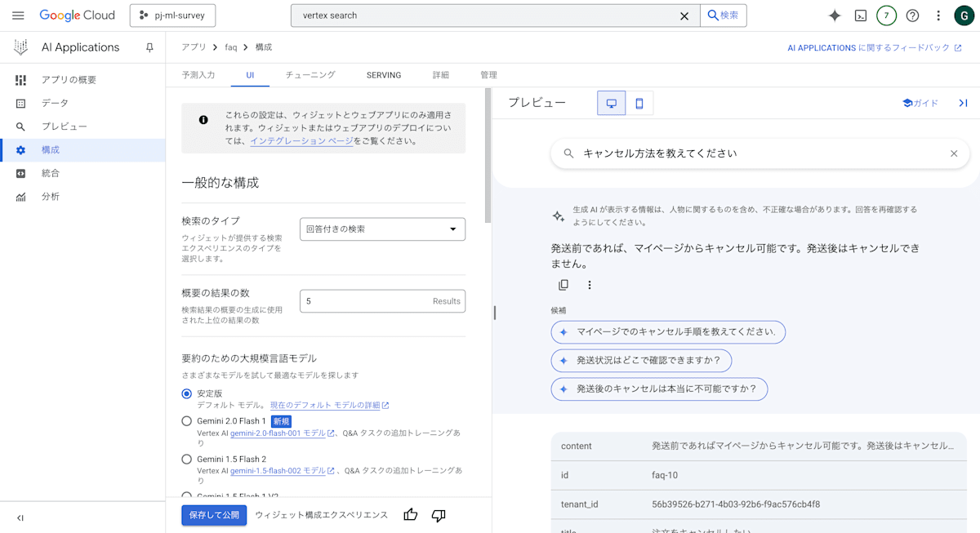This screenshot has height=533, width=980.
Task: Open answer more options three-dot menu
Action: click(590, 285)
